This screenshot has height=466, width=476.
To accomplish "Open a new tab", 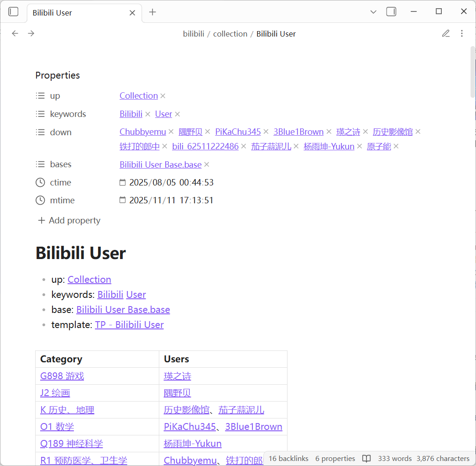I will [x=152, y=12].
